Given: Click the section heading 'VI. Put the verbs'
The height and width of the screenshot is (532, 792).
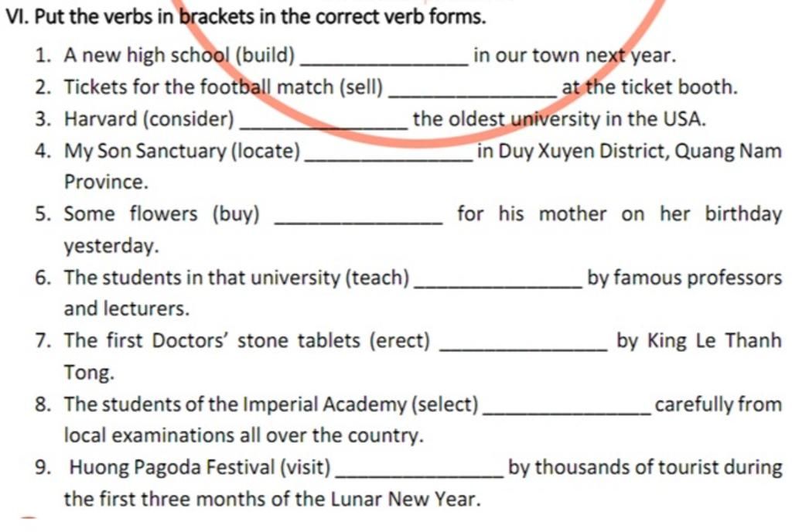Looking at the screenshot, I should [245, 17].
